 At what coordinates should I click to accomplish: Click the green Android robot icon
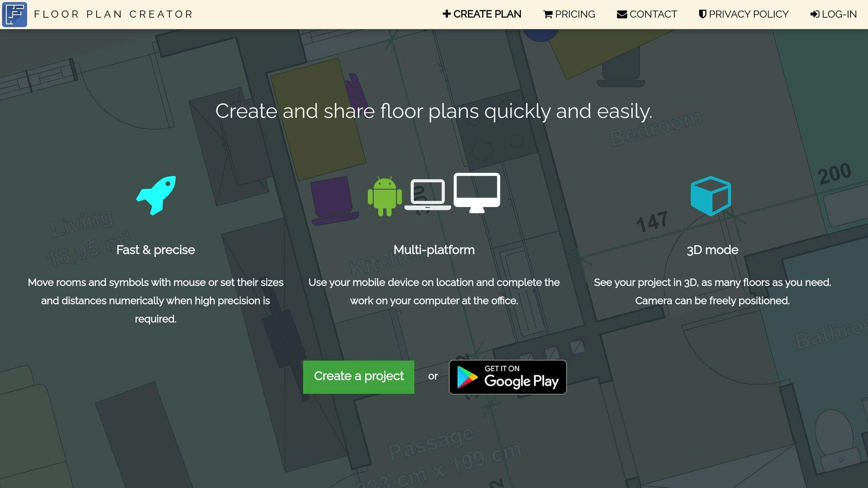384,196
